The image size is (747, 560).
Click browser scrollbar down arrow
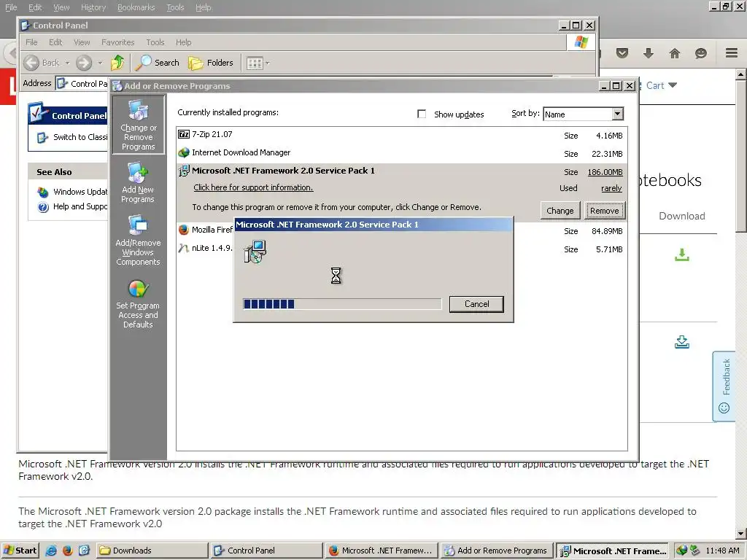(x=741, y=533)
